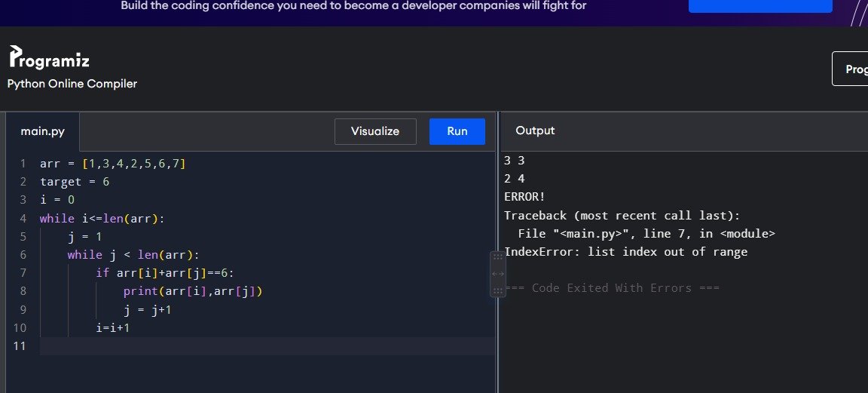Viewport: 868px width, 393px height.
Task: Click 'Python Online Compiler' heading
Action: pos(72,84)
